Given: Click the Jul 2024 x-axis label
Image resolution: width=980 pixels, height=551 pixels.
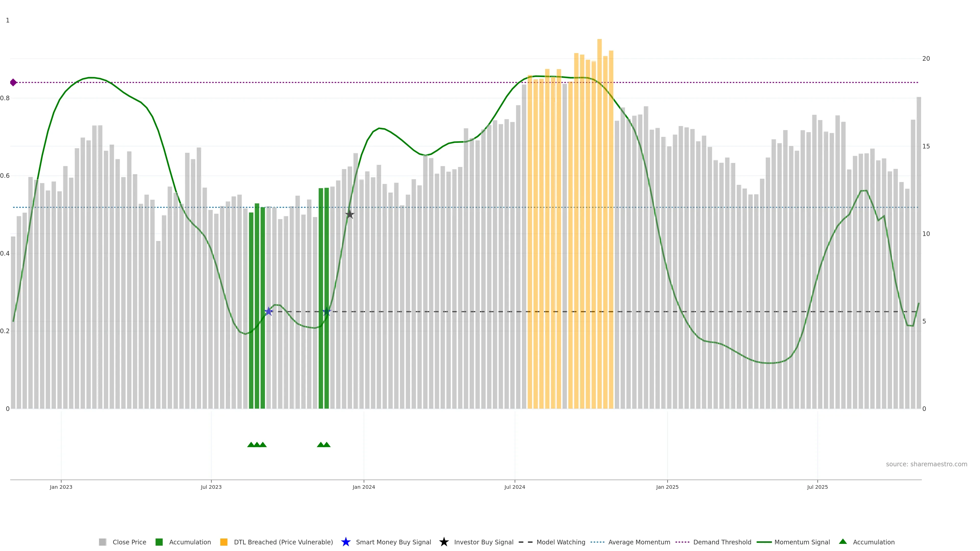Looking at the screenshot, I should coord(514,487).
